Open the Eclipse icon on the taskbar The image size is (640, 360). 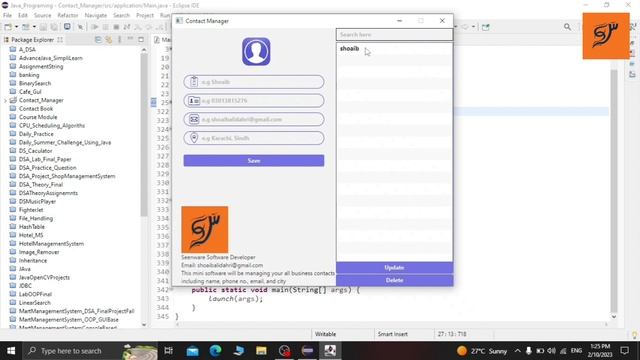click(x=307, y=351)
